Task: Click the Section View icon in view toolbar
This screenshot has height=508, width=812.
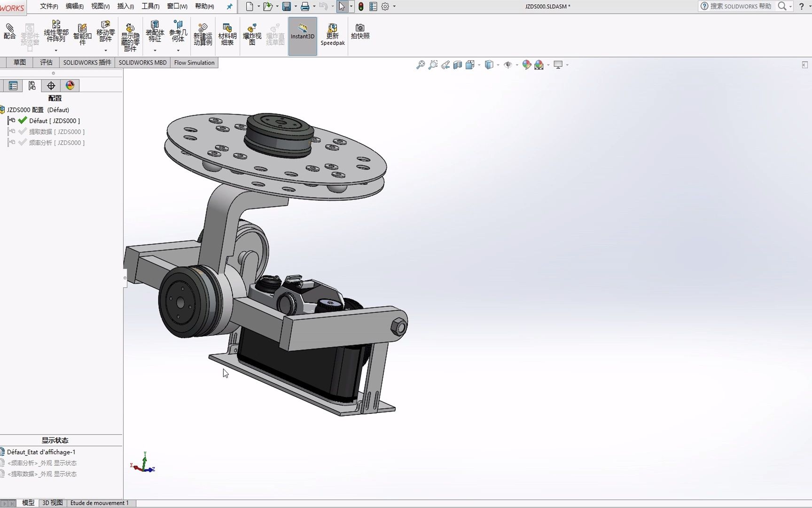Action: click(457, 64)
